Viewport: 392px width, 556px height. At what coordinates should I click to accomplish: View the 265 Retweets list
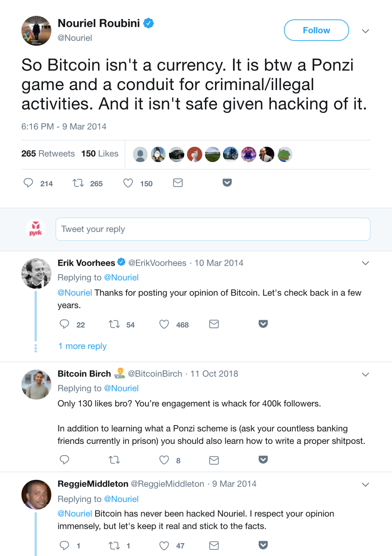[48, 154]
